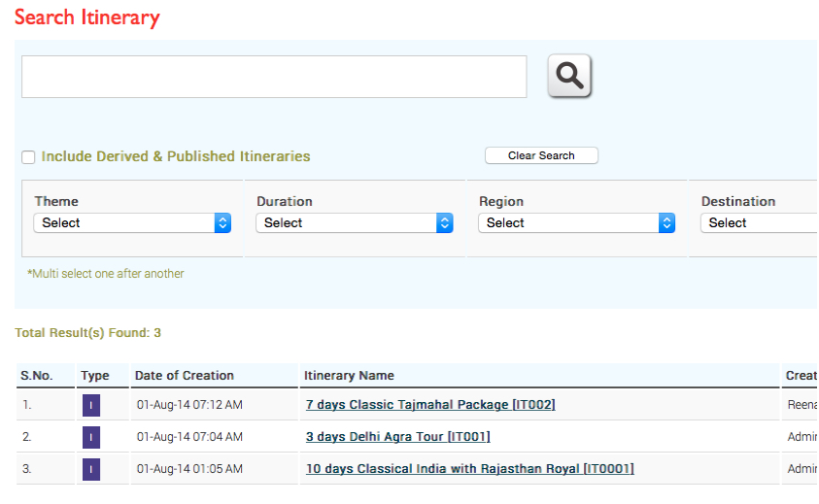Click serial number 1. in results table
Viewport: 819px width, 504px height.
pyautogui.click(x=26, y=405)
